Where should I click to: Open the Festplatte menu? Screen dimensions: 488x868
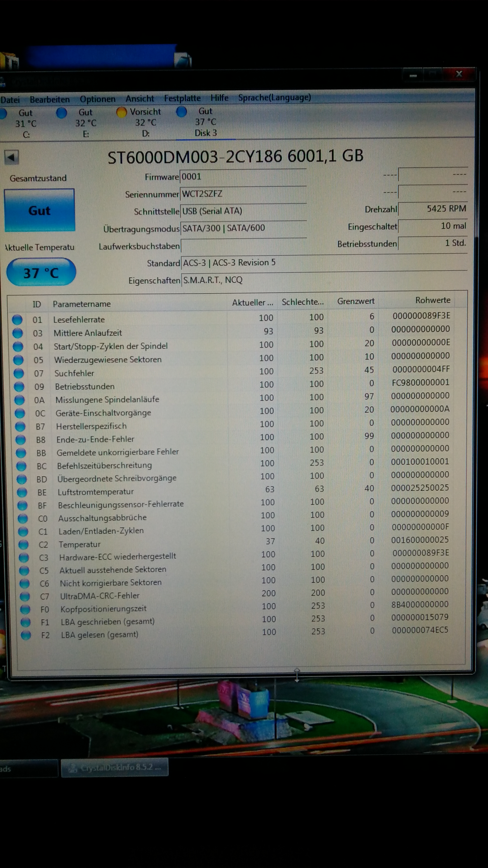[182, 98]
